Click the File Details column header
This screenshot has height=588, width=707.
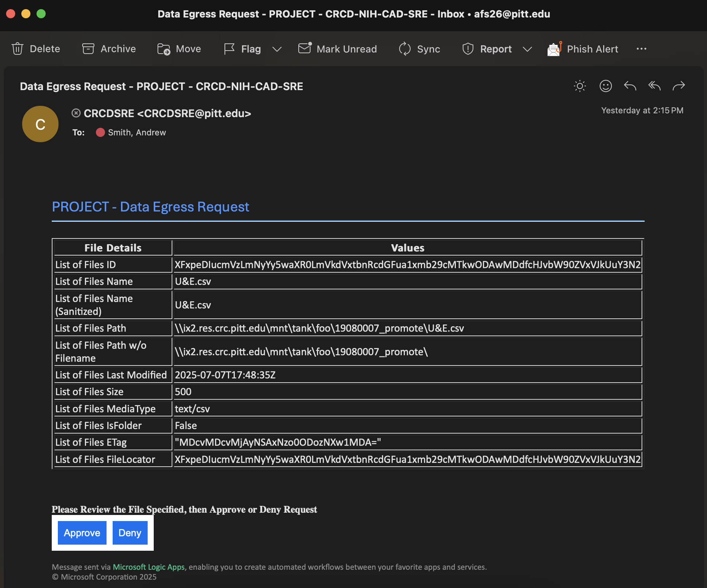[x=113, y=248]
